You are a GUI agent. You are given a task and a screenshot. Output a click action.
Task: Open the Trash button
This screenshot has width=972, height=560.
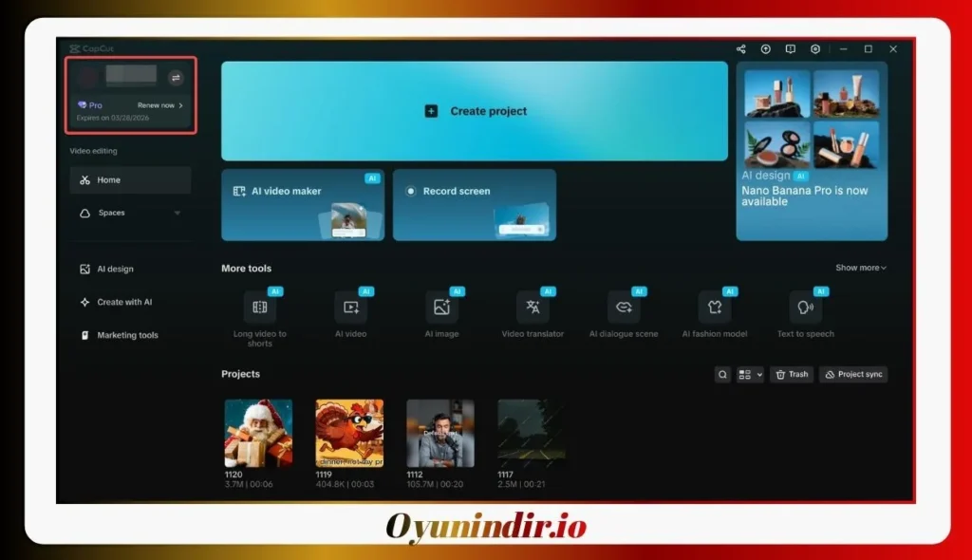(x=792, y=375)
